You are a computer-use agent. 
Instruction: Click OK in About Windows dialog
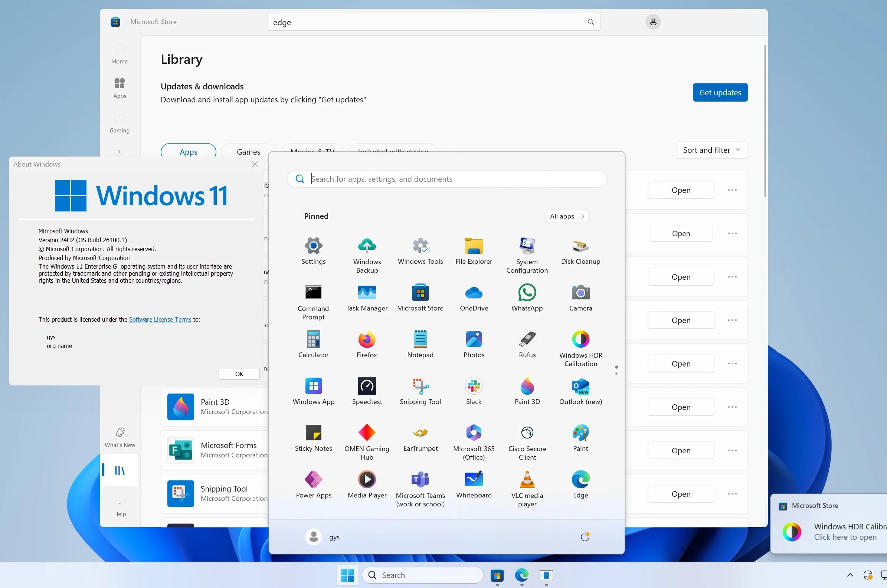[x=239, y=374]
